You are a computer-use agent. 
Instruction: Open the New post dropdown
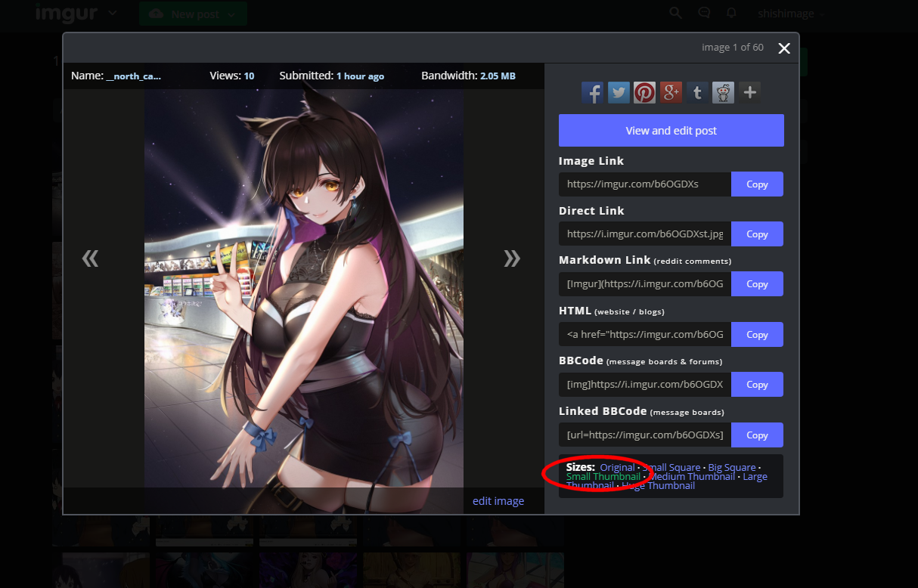[x=193, y=13]
